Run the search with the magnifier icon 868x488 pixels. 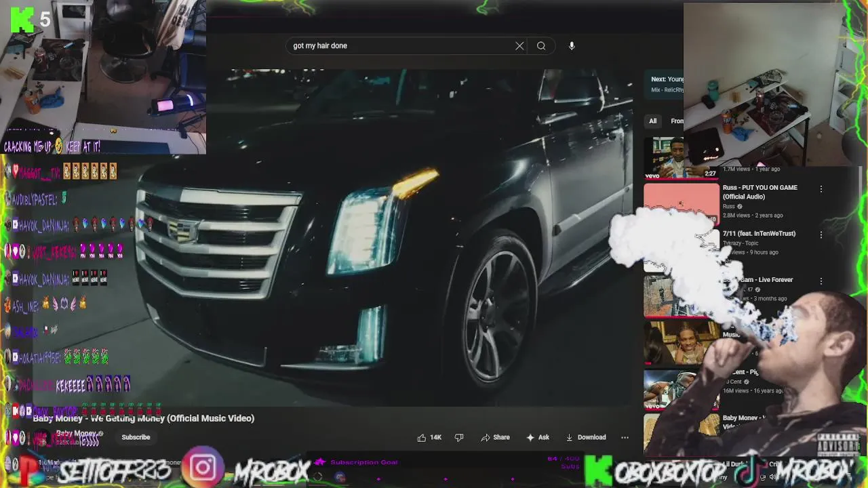tap(541, 46)
